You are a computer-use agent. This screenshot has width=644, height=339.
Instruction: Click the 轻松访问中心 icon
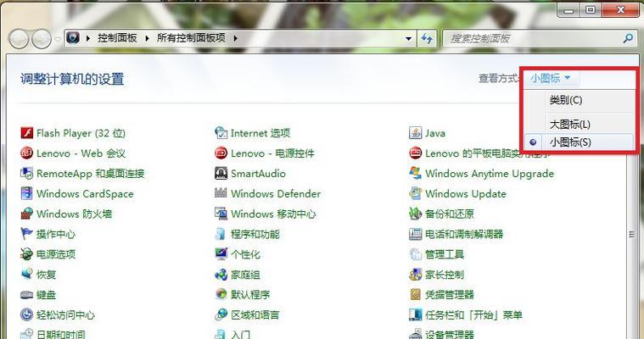point(26,314)
